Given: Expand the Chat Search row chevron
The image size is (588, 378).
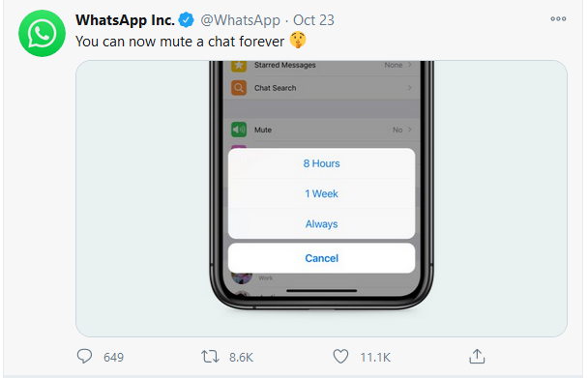Looking at the screenshot, I should [x=410, y=88].
